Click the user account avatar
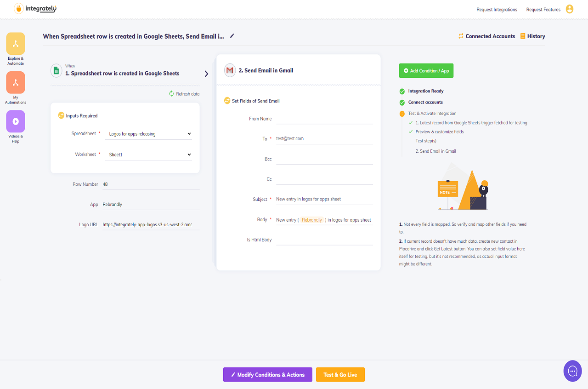Viewport: 588px width, 389px height. tap(569, 9)
